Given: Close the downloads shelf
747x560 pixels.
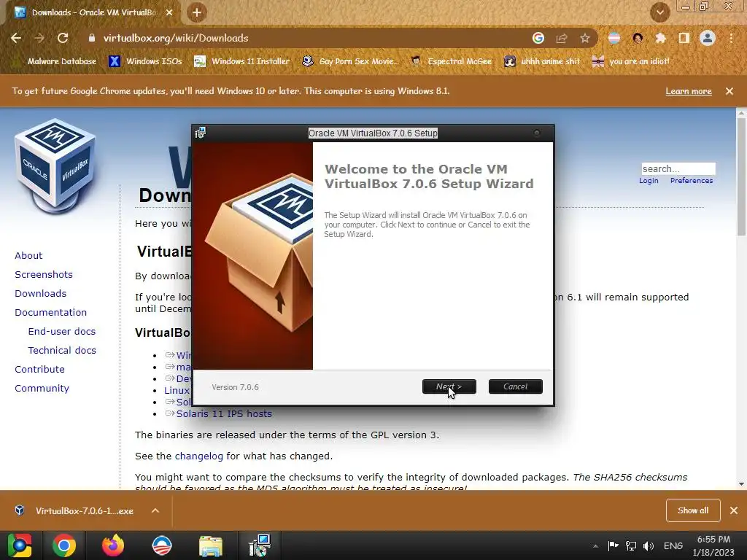Looking at the screenshot, I should 734,510.
